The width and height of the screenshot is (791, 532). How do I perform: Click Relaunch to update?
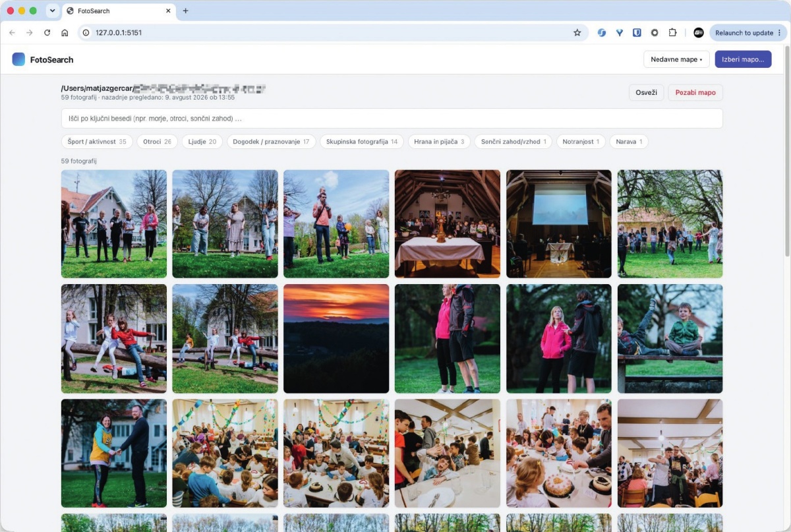pos(744,32)
